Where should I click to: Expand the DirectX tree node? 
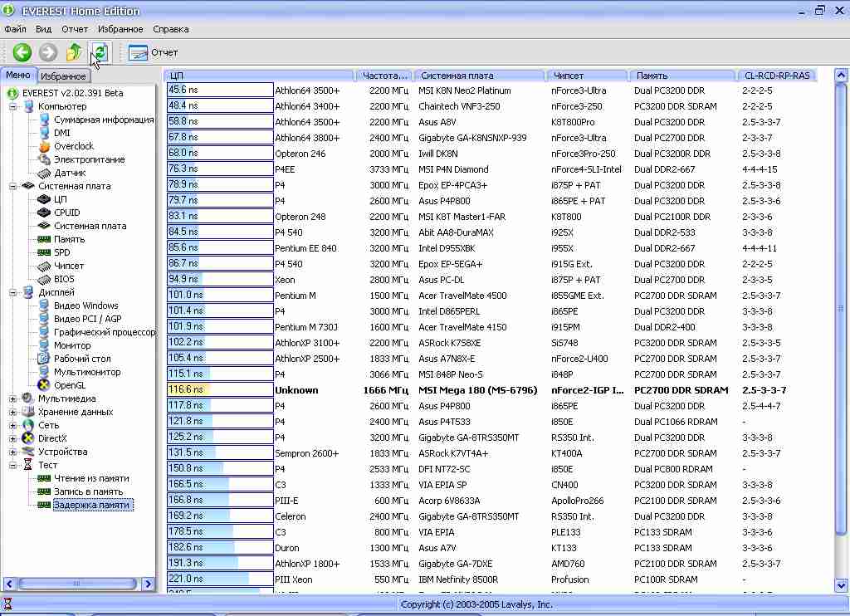coord(12,438)
